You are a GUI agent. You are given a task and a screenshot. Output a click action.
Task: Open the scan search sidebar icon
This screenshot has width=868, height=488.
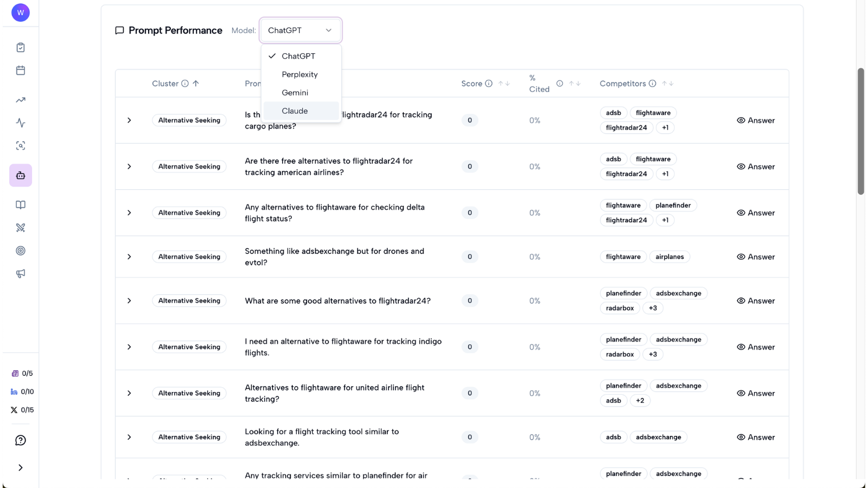(21, 146)
